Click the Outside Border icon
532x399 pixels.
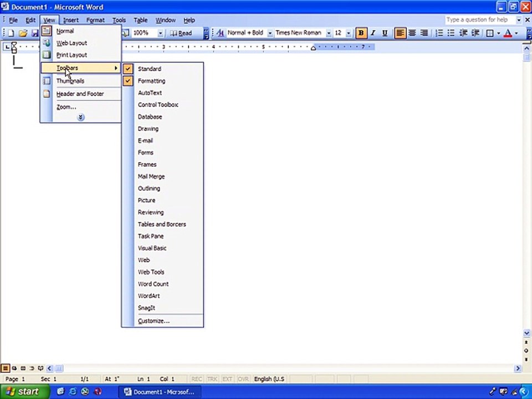[x=490, y=33]
